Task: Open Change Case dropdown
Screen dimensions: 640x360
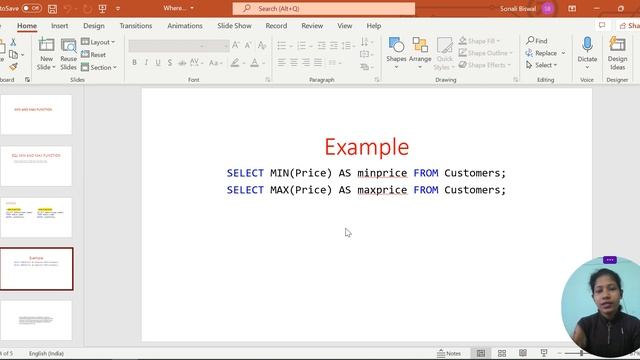Action: pyautogui.click(x=215, y=63)
